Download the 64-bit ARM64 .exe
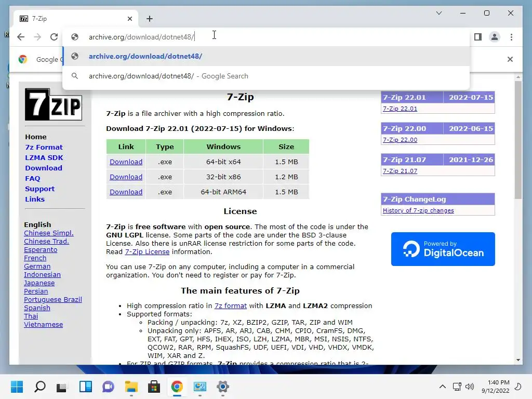The image size is (532, 399). pyautogui.click(x=126, y=192)
